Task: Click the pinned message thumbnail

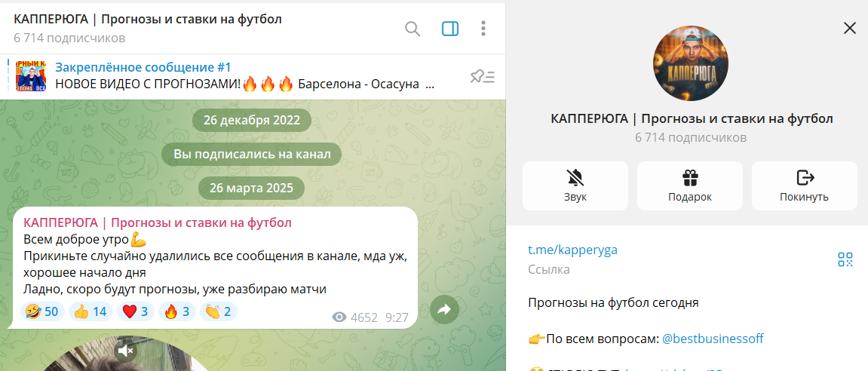Action: coord(31,76)
